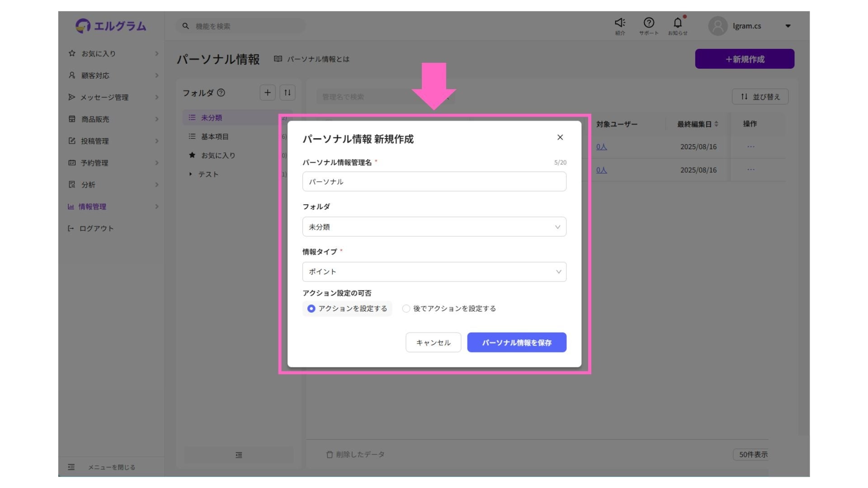Image resolution: width=868 pixels, height=488 pixels.
Task: Select 'アクションを設定する' radio option
Action: pos(311,309)
